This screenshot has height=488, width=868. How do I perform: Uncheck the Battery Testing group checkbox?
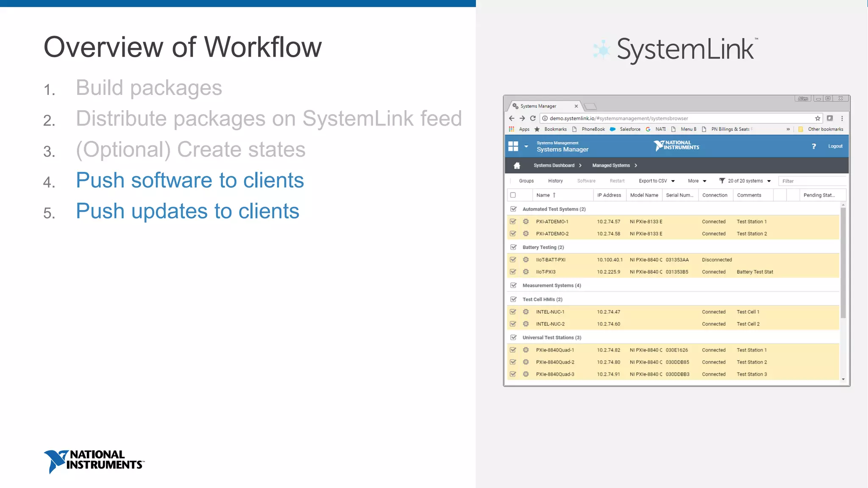tap(513, 247)
